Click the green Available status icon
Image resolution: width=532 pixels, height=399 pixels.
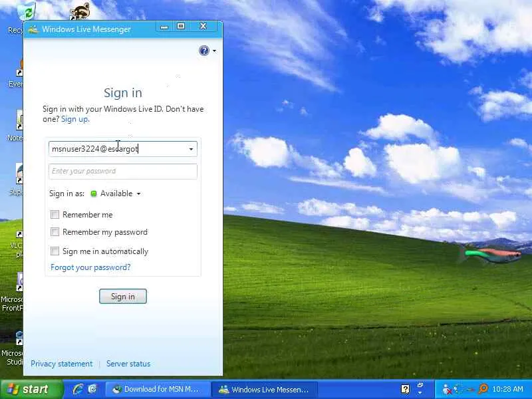click(94, 194)
